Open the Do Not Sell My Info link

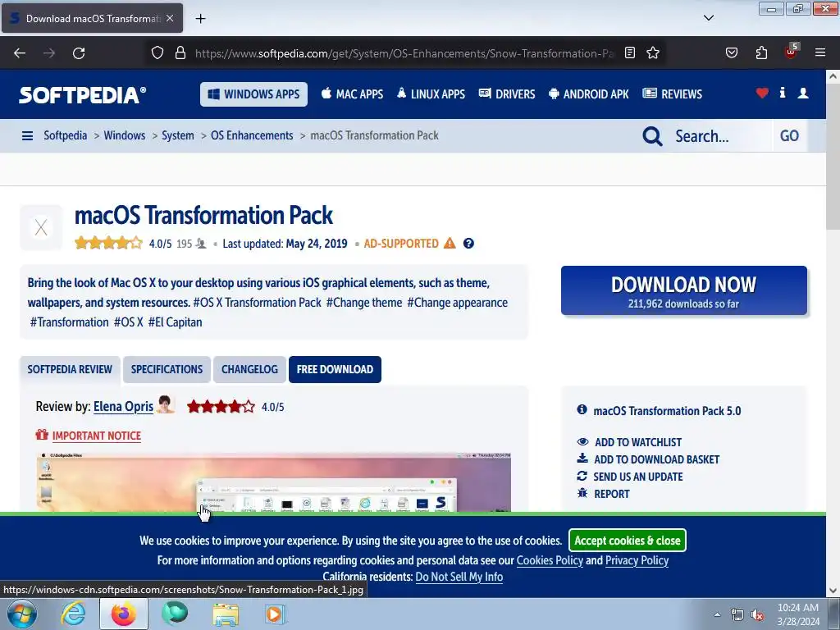pyautogui.click(x=459, y=577)
